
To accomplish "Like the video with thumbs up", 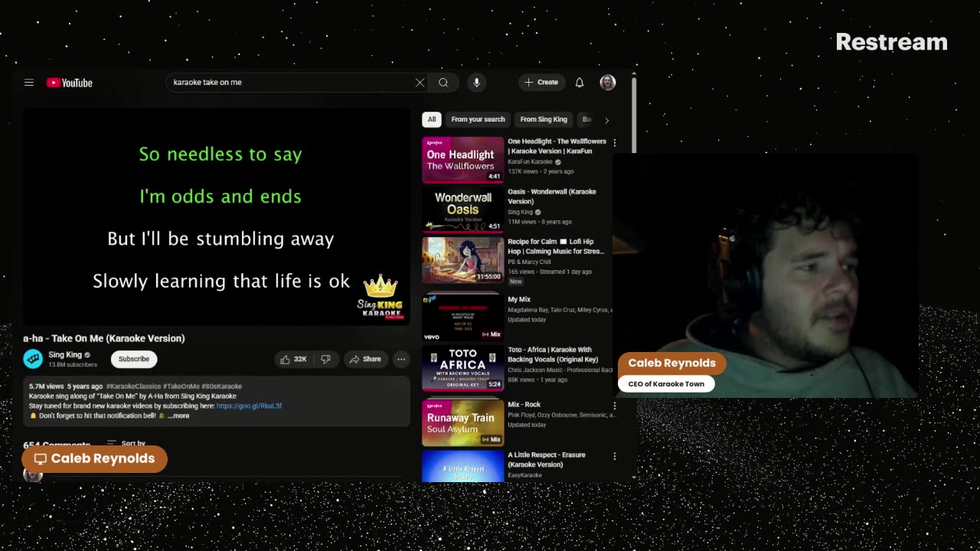I will (x=294, y=359).
